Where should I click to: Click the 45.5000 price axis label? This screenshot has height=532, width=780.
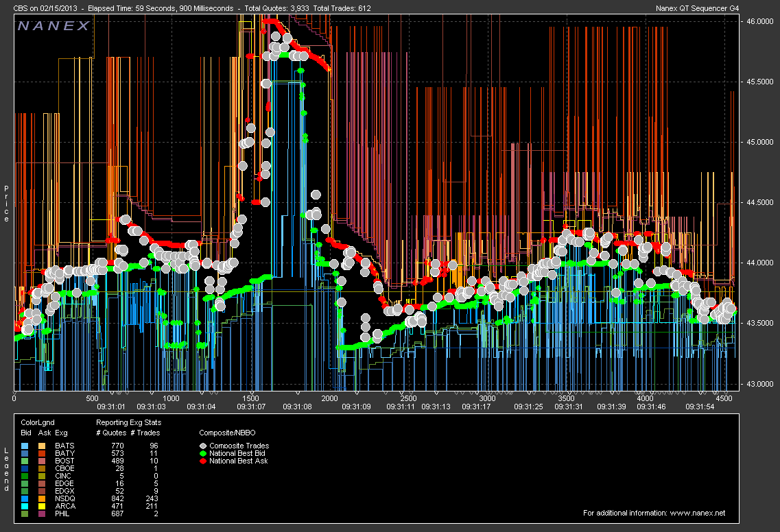[x=759, y=82]
